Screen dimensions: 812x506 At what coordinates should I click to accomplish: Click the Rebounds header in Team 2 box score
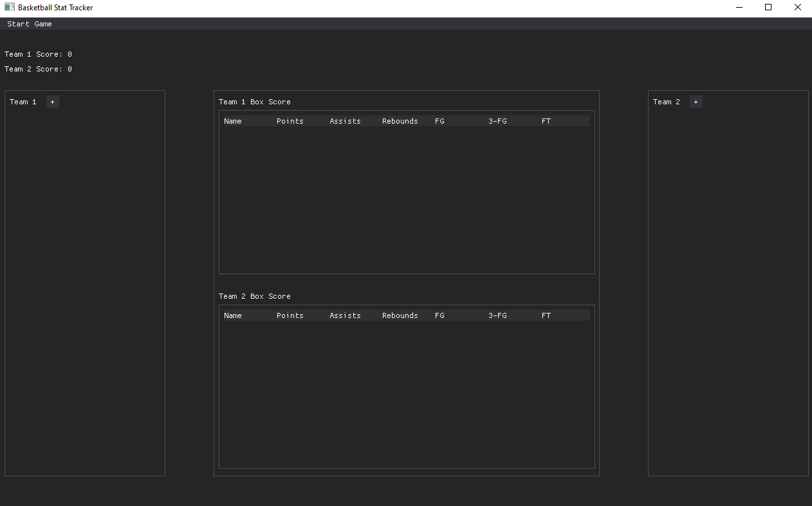[x=400, y=315]
